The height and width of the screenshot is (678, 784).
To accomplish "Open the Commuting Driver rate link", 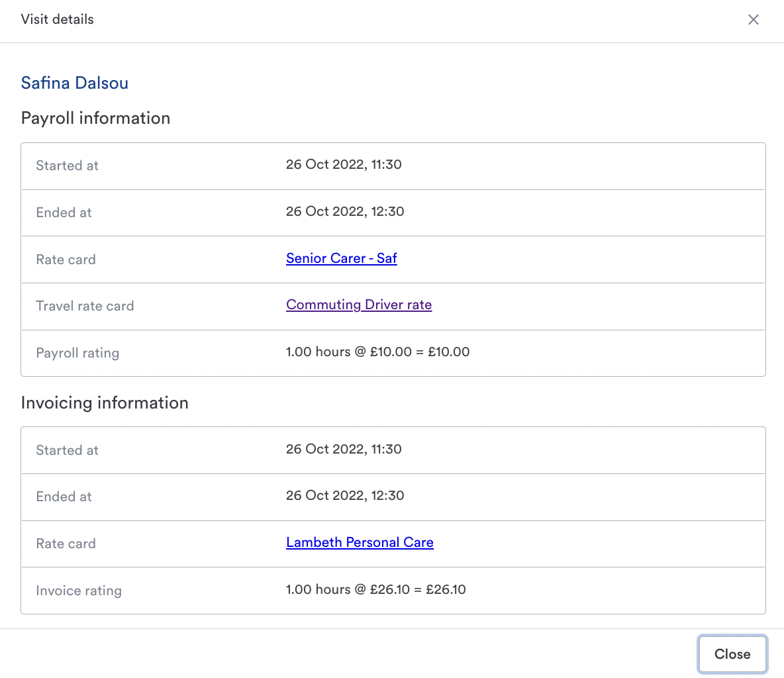I will [x=359, y=305].
